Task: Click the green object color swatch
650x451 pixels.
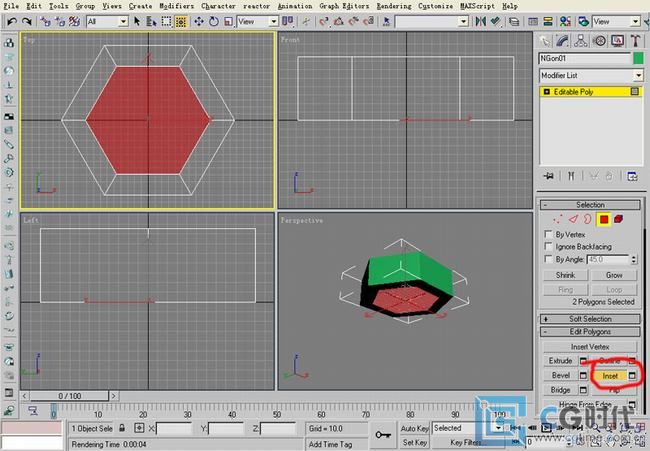Action: (x=638, y=58)
